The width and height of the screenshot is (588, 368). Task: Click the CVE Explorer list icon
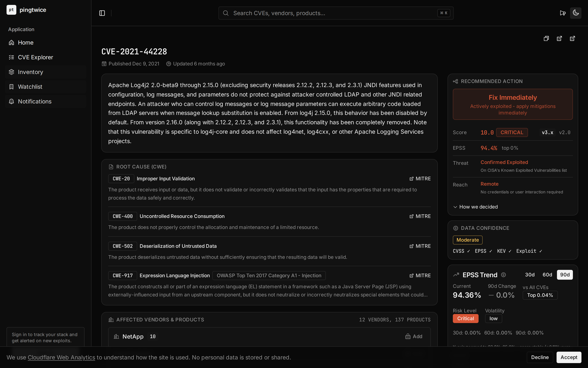11,57
